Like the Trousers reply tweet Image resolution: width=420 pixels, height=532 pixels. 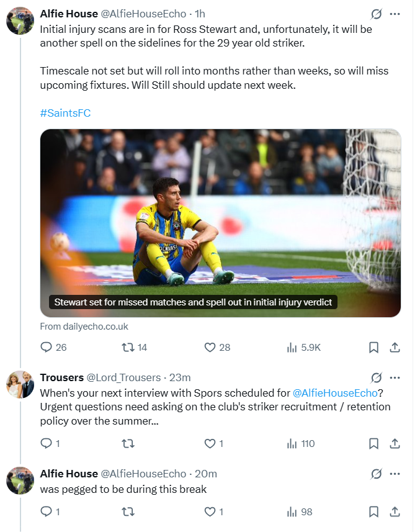210,443
